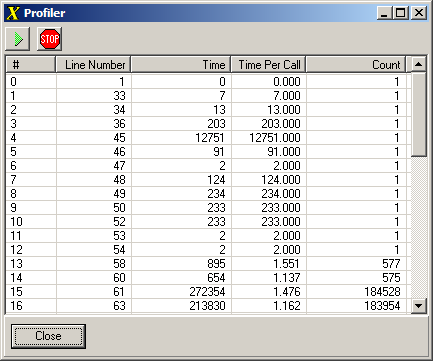Sort by Time Per Call column header

(x=269, y=64)
